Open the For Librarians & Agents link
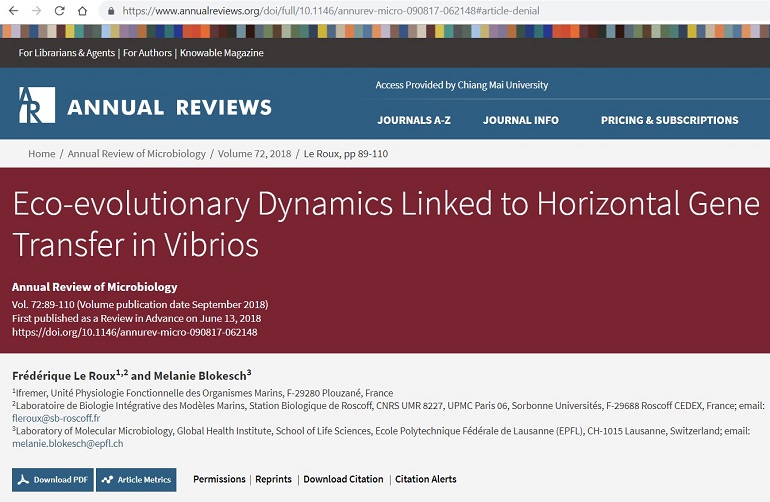770x502 pixels. [x=66, y=53]
